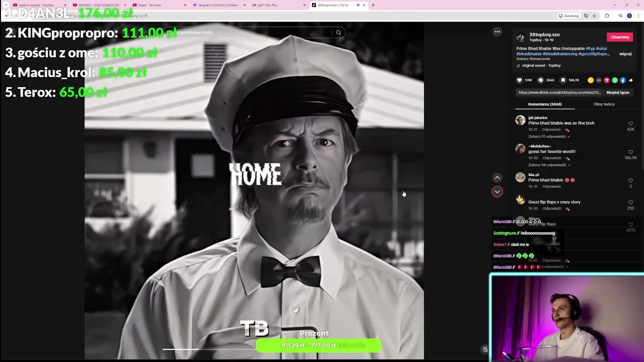The image size is (644, 362).
Task: Click the streamer webcam overlay
Action: click(x=567, y=318)
